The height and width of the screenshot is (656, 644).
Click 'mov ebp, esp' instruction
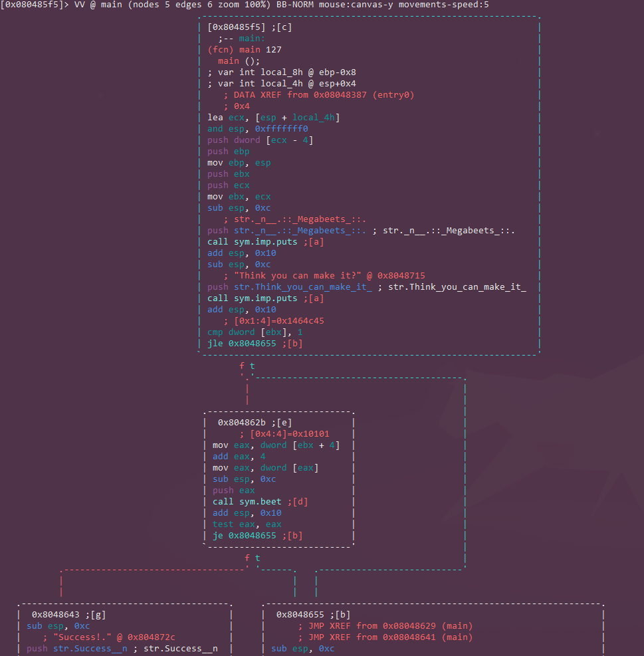coord(239,163)
